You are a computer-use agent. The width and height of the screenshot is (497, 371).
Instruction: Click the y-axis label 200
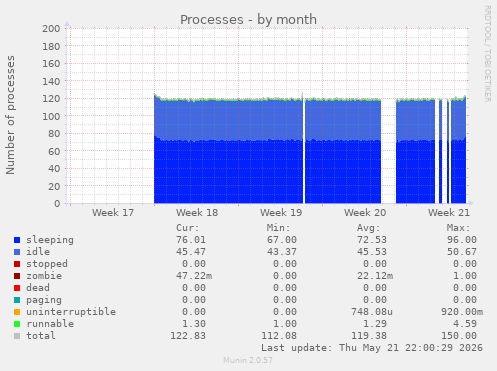click(51, 29)
